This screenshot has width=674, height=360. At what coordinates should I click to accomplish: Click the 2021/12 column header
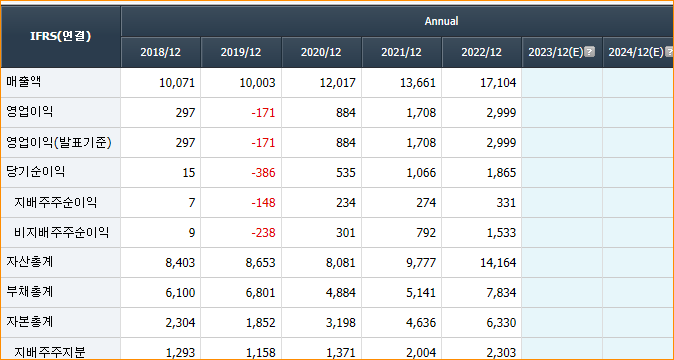[x=401, y=52]
